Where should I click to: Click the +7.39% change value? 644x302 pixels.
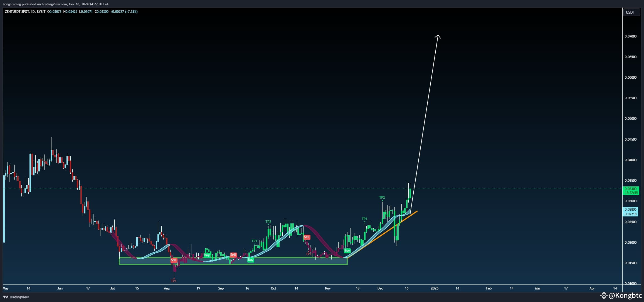pos(131,12)
